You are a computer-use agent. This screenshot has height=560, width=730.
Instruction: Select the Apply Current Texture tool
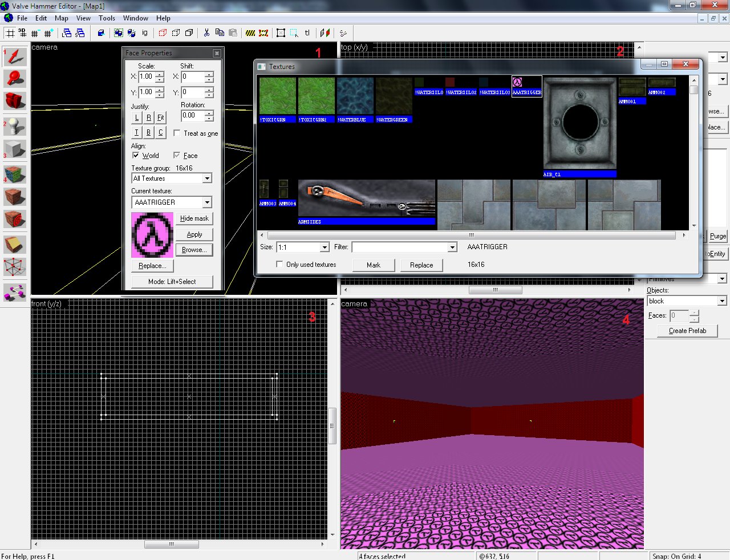pyautogui.click(x=15, y=197)
